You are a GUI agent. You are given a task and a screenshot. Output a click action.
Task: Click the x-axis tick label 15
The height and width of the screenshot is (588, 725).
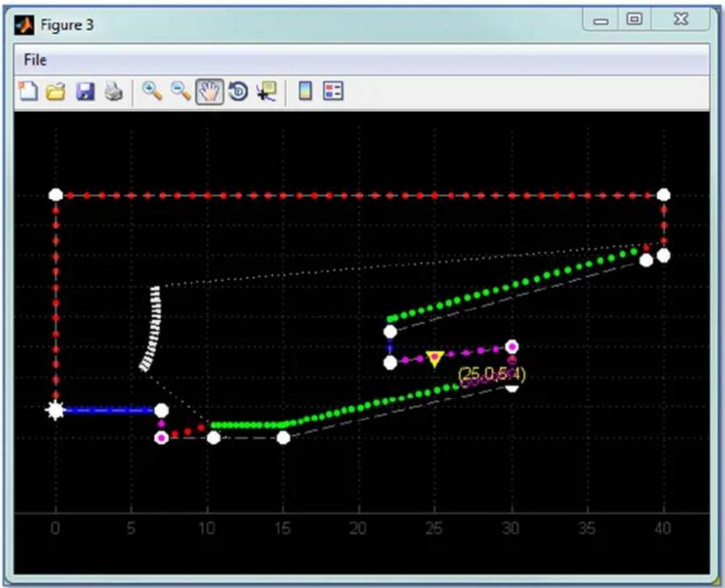click(283, 528)
